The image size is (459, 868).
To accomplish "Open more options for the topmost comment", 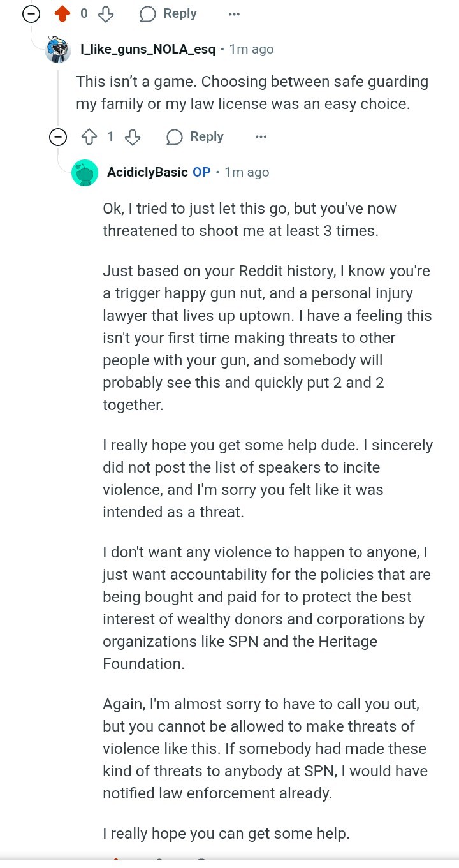I will point(234,13).
